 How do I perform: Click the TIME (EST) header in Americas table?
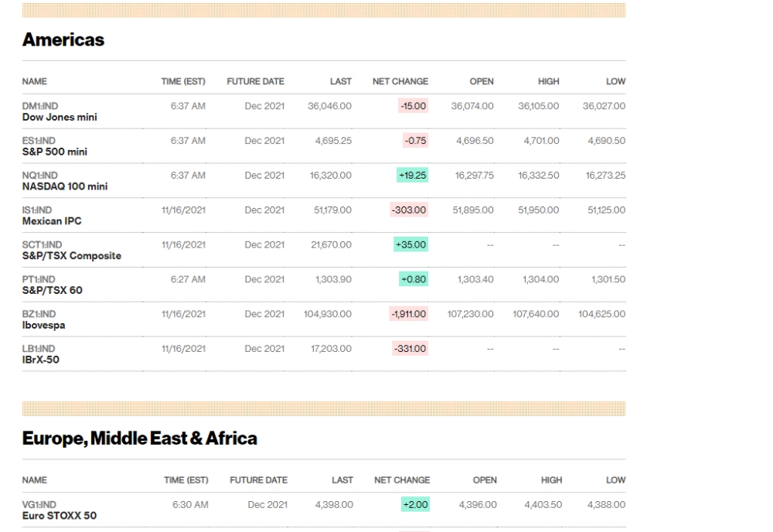[183, 81]
